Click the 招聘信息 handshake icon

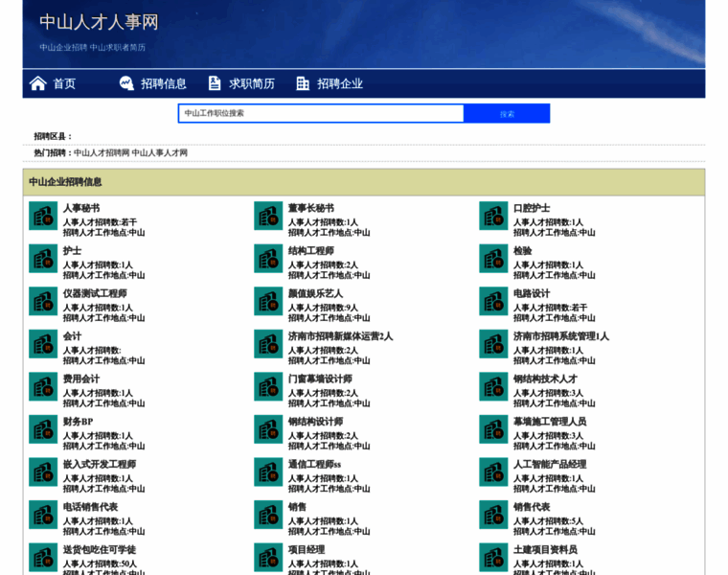click(x=126, y=83)
